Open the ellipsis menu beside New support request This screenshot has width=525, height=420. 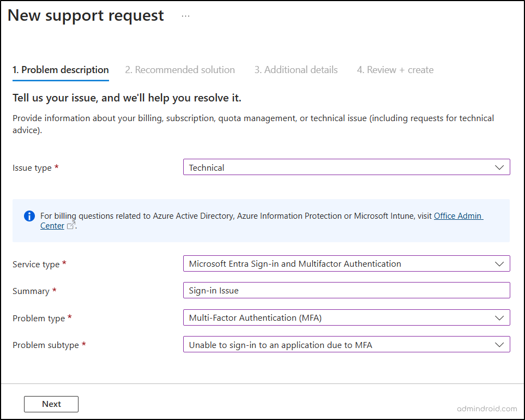tap(185, 16)
